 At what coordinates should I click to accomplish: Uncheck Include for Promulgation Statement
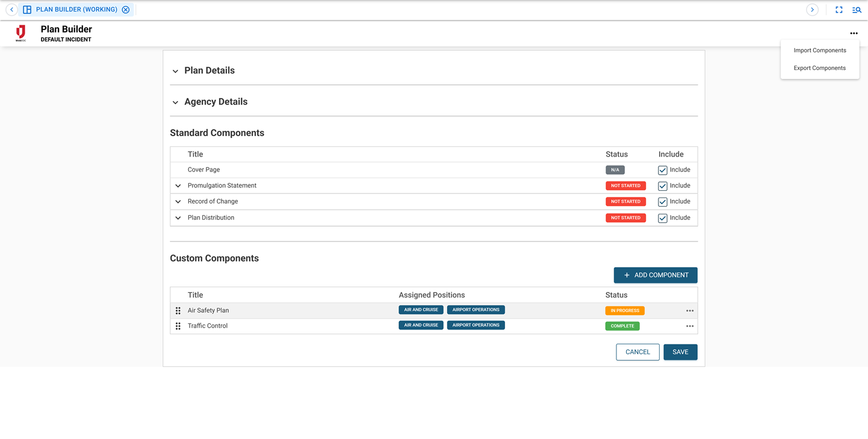(x=662, y=185)
